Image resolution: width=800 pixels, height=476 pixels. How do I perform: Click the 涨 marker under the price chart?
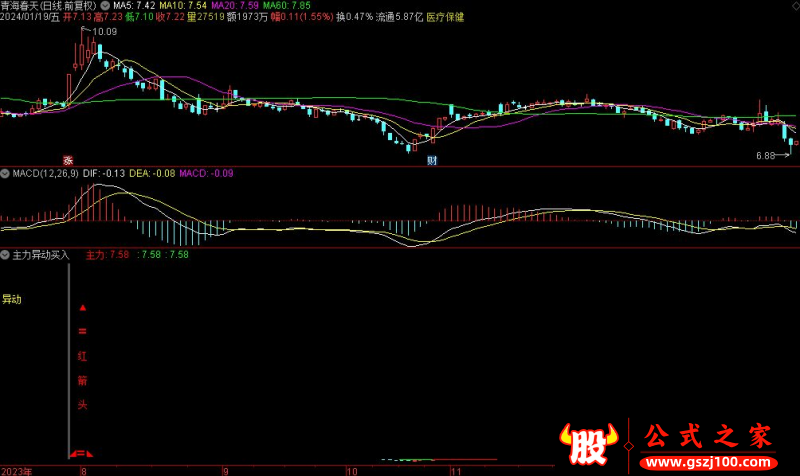(x=68, y=160)
